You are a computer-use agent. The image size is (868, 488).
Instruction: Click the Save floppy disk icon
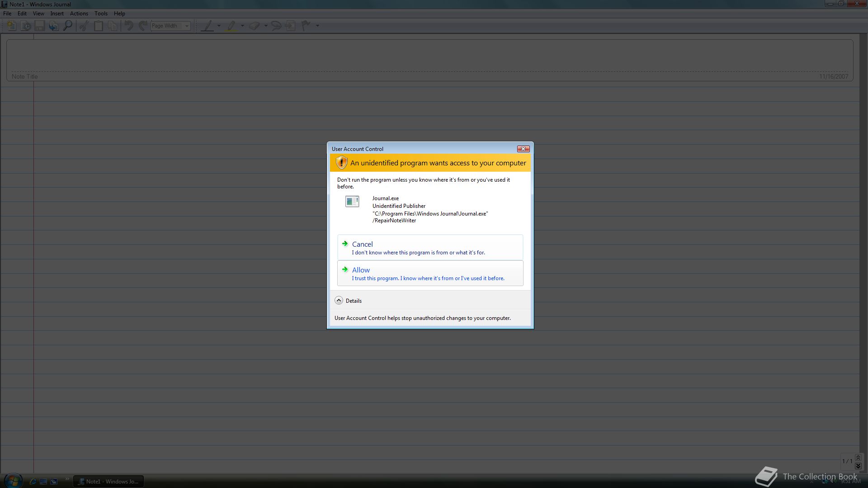(40, 26)
